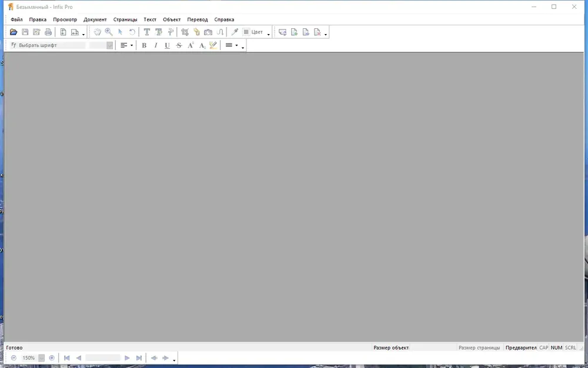Open the Файл menu
Image resolution: width=588 pixels, height=368 pixels.
(16, 19)
